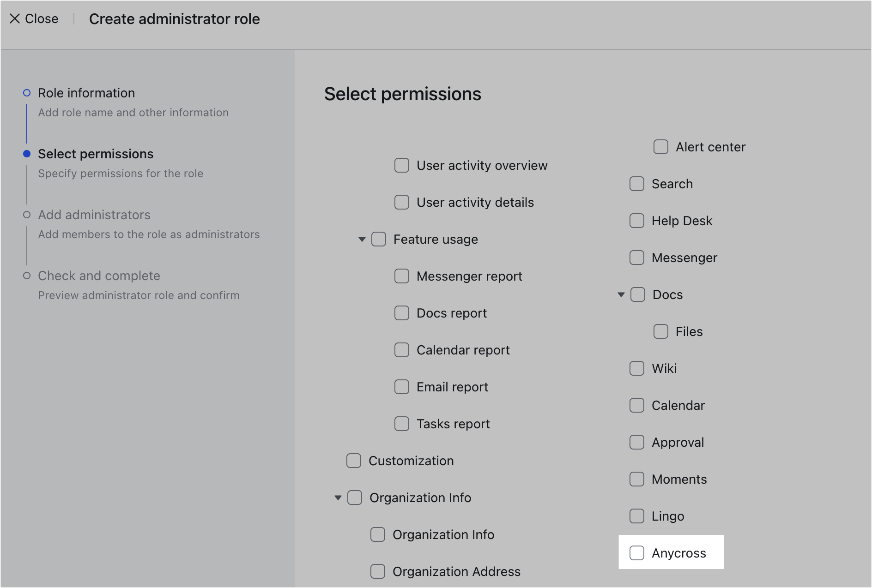Enable the Anycross permission checkbox
The height and width of the screenshot is (588, 872).
(637, 553)
